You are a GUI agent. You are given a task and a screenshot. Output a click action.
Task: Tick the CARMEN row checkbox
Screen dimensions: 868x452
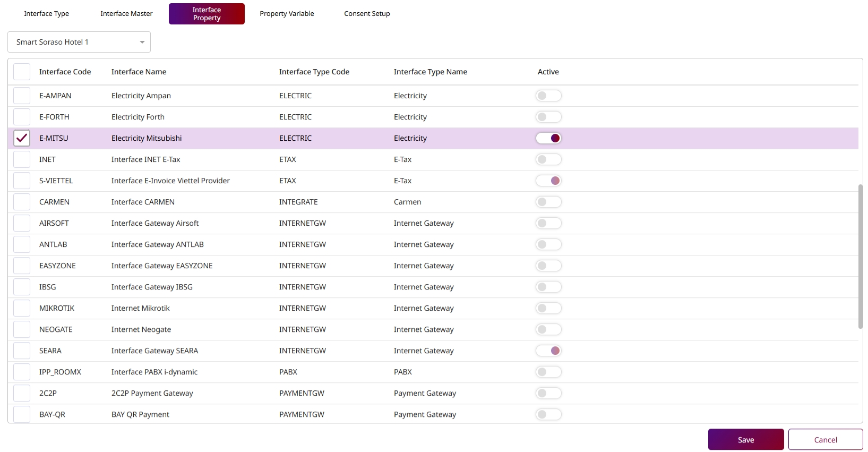click(x=22, y=202)
